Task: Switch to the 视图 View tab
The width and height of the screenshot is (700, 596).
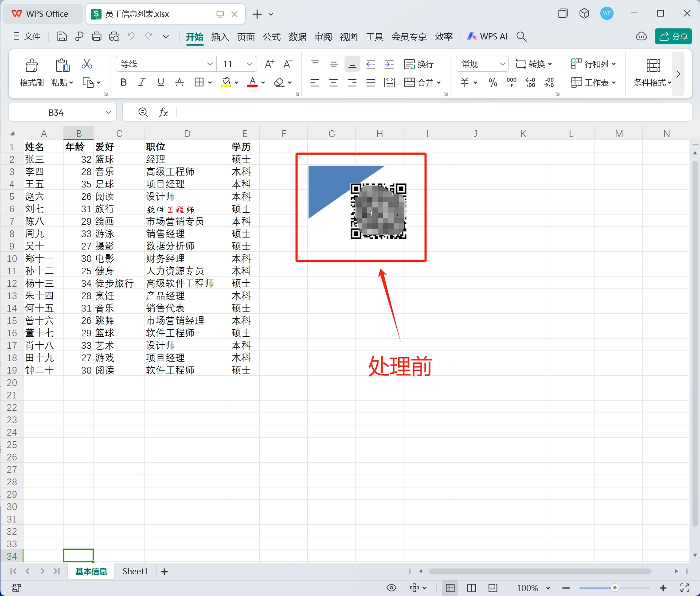Action: (348, 37)
